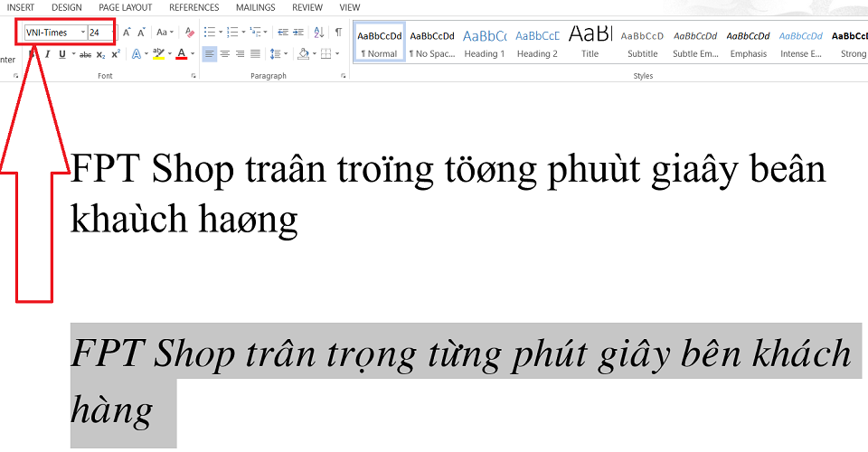Click the bullet list icon
Screen dimensions: 868x452
point(209,32)
